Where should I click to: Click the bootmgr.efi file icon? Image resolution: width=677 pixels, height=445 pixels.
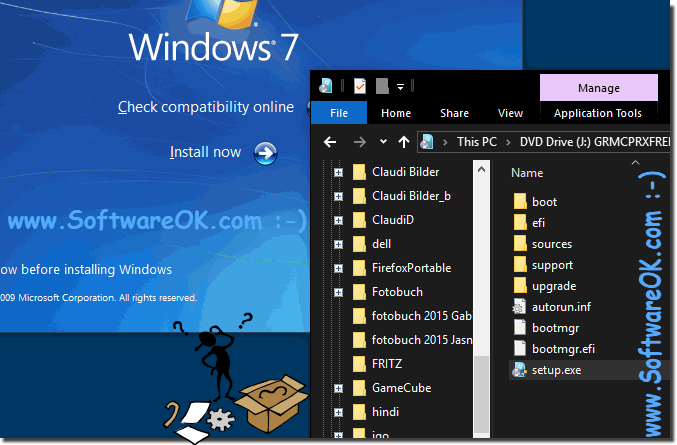point(520,349)
